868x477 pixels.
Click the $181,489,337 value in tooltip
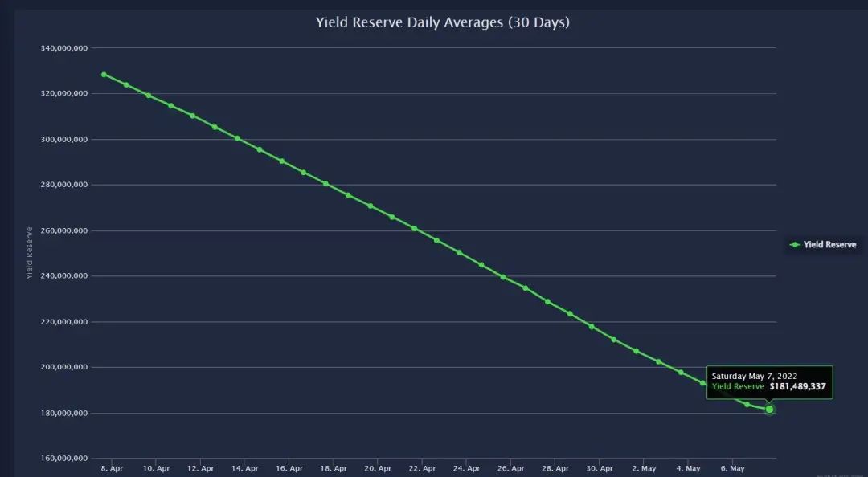[x=797, y=387]
